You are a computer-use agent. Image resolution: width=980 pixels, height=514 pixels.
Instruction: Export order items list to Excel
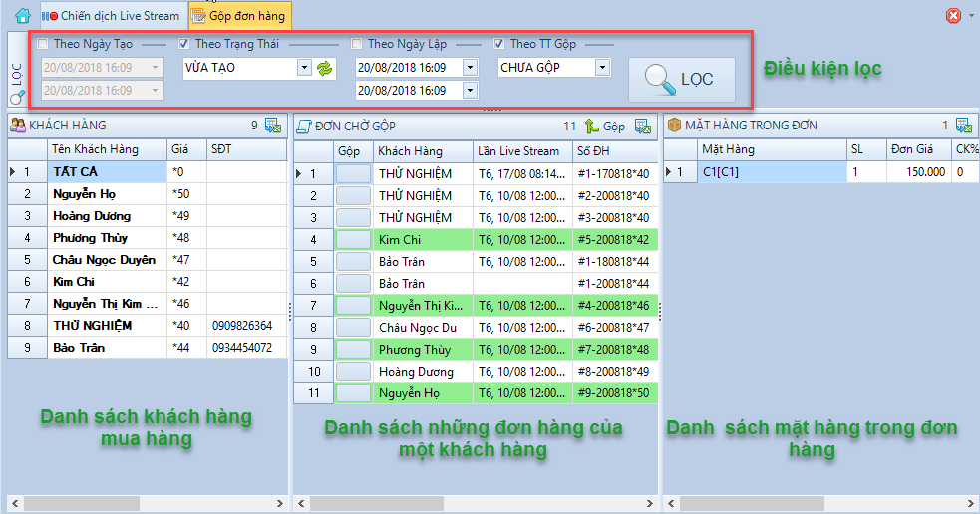[964, 126]
